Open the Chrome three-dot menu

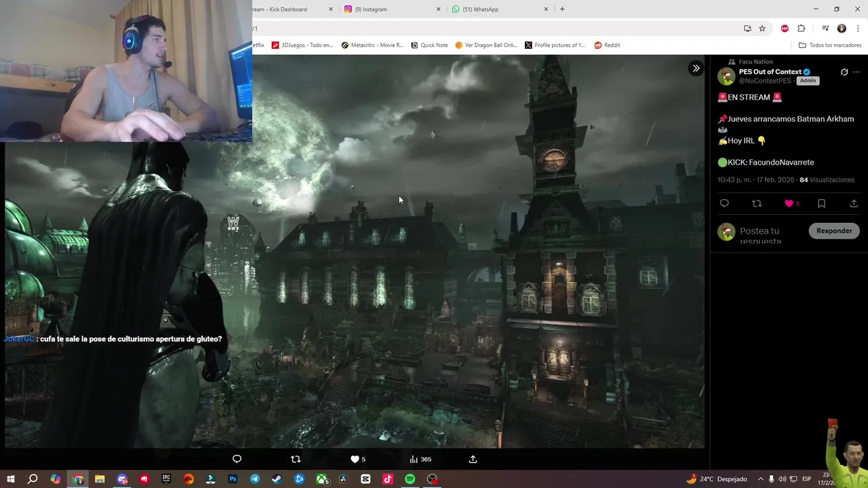858,28
